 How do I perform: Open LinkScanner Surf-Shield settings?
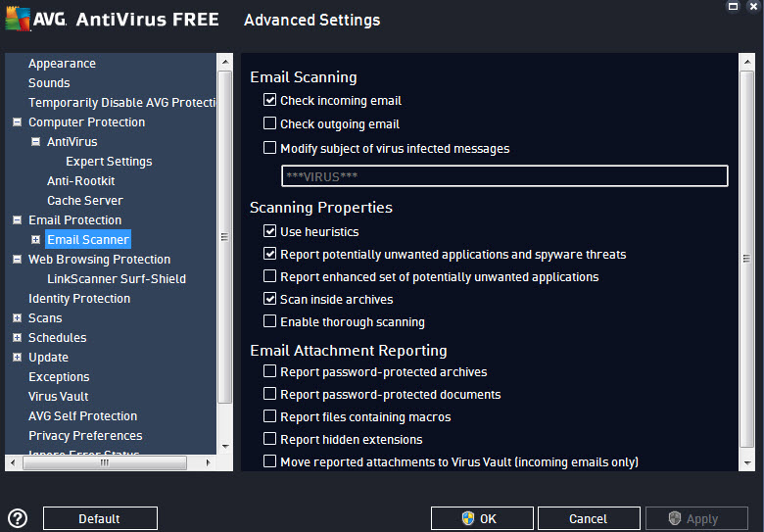(x=117, y=279)
